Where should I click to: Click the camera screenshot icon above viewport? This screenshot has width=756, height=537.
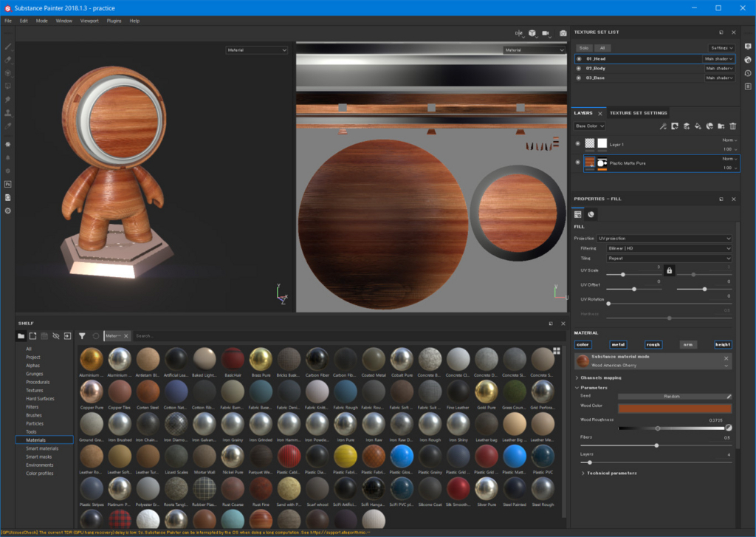point(563,33)
